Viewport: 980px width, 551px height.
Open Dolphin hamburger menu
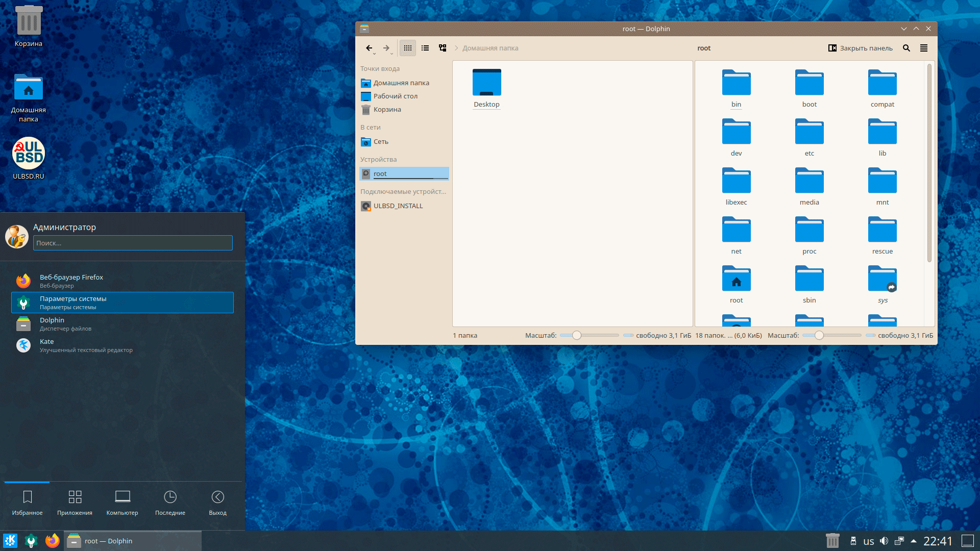click(x=924, y=48)
